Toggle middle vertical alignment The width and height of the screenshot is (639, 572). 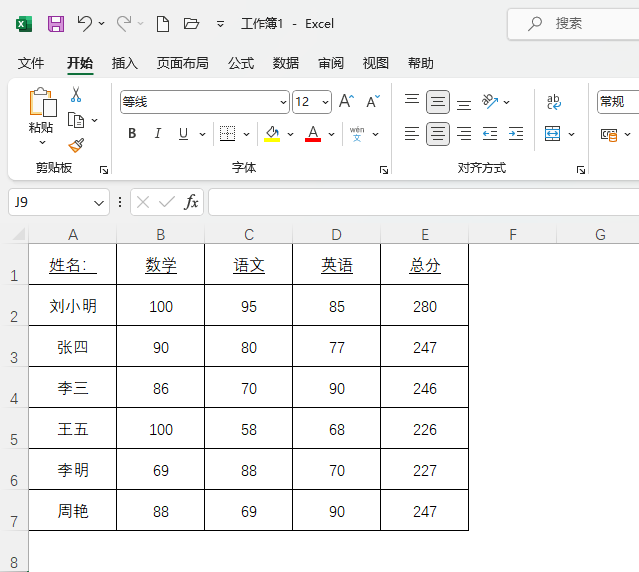click(x=438, y=102)
